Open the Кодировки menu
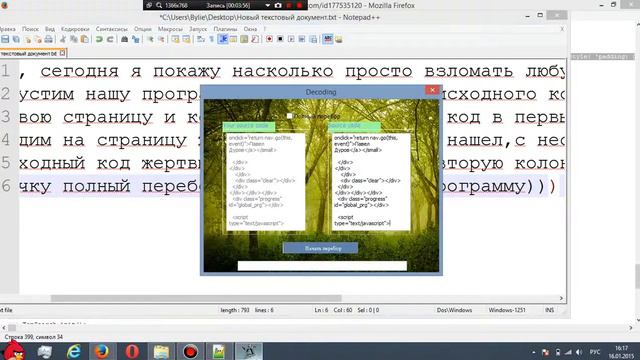This screenshot has height=360, width=640. [x=75, y=29]
